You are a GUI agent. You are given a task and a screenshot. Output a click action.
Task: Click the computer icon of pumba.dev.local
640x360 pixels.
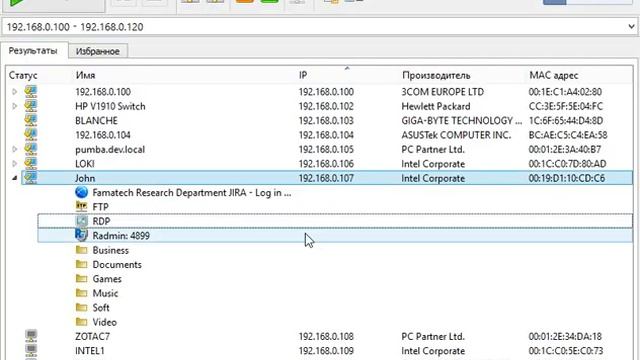(x=31, y=149)
